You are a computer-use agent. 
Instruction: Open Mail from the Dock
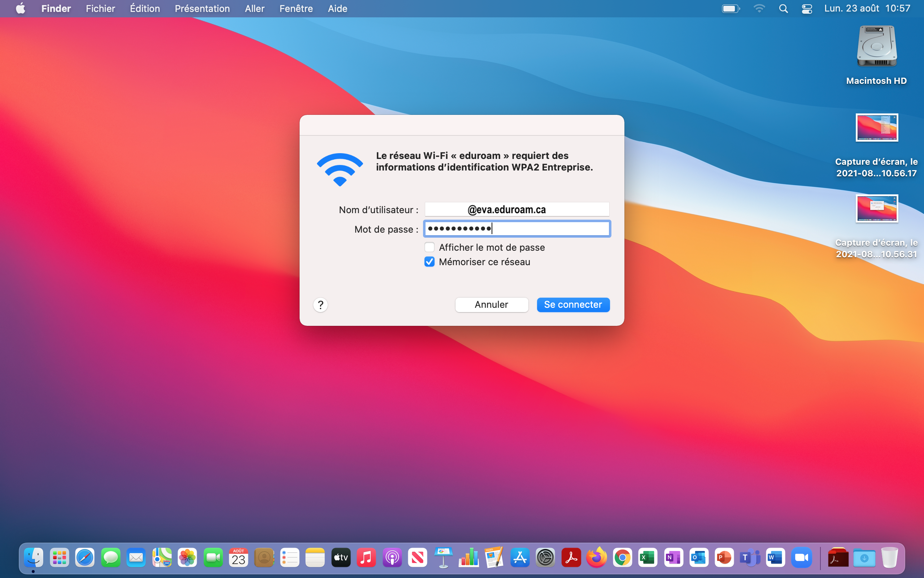[136, 558]
